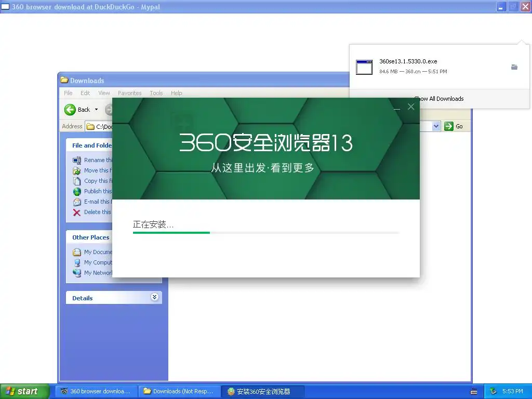
Task: Click the Windows Start button
Action: (x=24, y=391)
